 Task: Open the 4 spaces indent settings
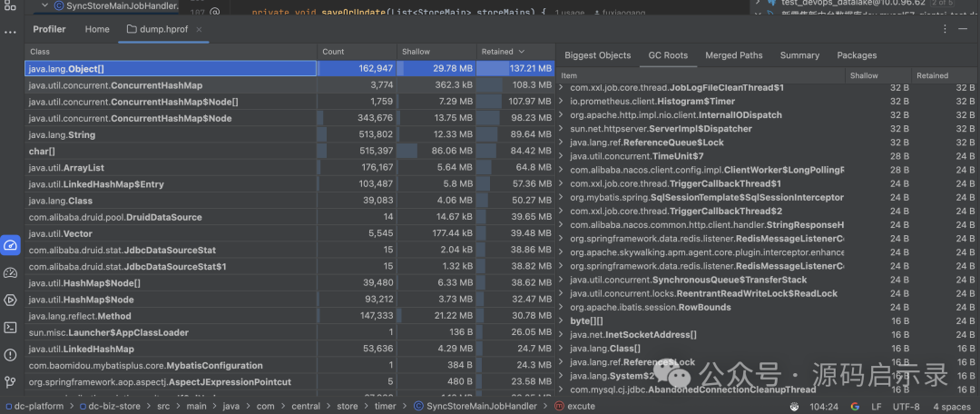tap(953, 407)
